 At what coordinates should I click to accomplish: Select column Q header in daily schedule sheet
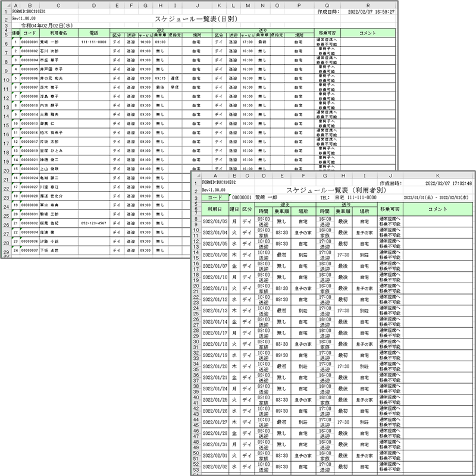click(x=327, y=5)
